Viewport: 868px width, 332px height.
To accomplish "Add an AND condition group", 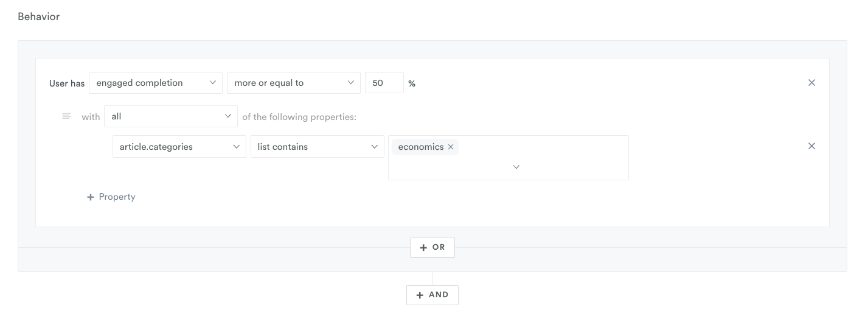I will click(x=432, y=295).
